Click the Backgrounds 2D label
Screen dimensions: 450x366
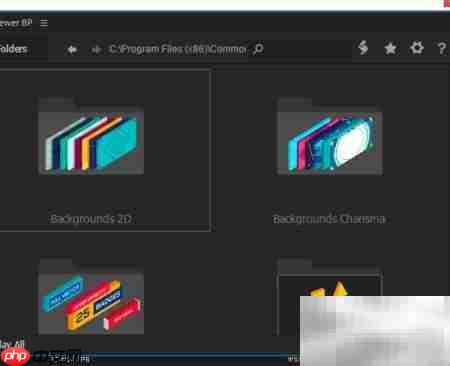pos(91,219)
